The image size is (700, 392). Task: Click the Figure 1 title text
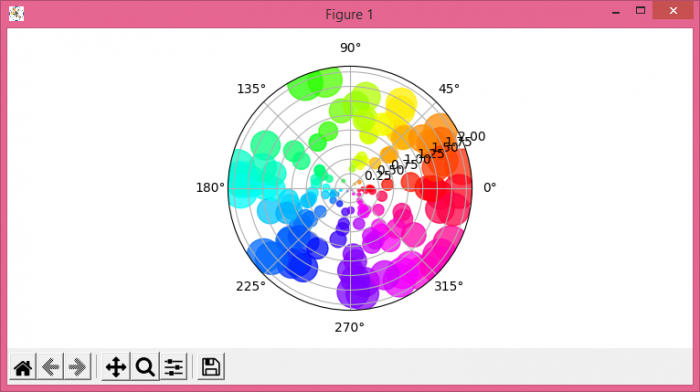pyautogui.click(x=349, y=14)
